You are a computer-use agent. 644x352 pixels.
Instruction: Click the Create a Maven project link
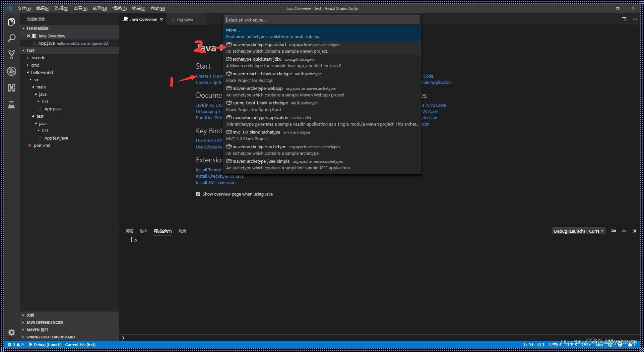[209, 76]
